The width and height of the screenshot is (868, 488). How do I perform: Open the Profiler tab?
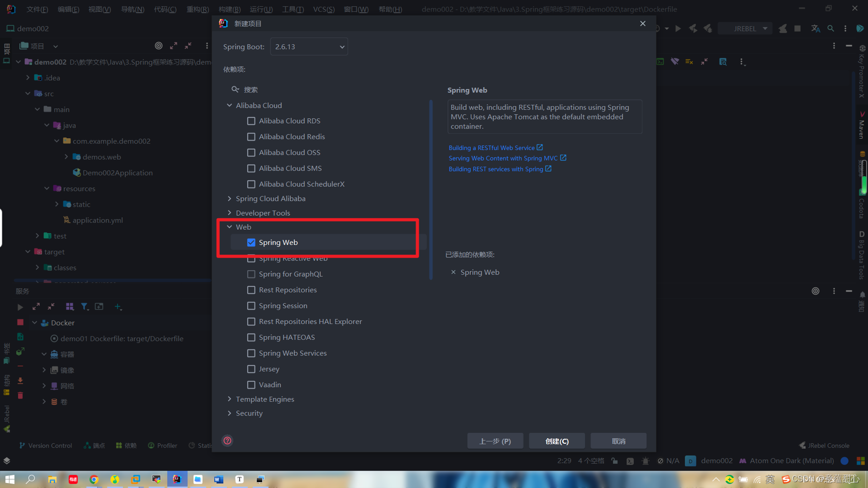[163, 445]
